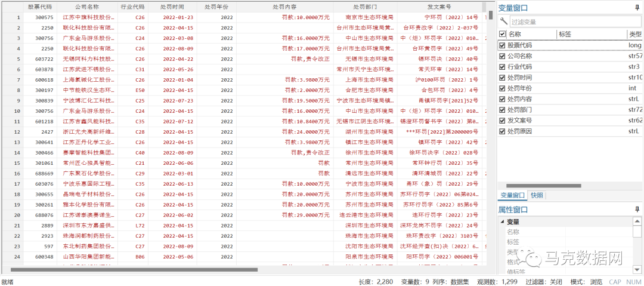644x286 pixels.
Task: Click department cell 南京市生态环境局
Action: click(365, 17)
